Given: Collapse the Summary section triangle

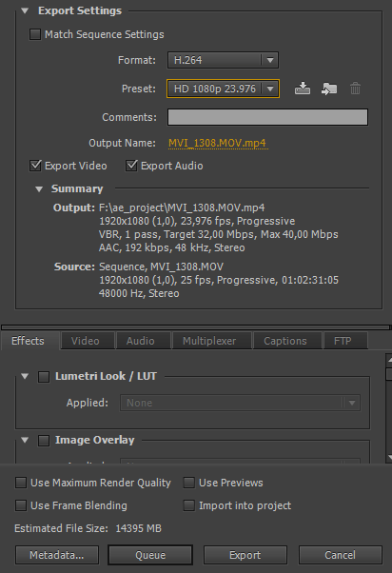Looking at the screenshot, I should (39, 188).
